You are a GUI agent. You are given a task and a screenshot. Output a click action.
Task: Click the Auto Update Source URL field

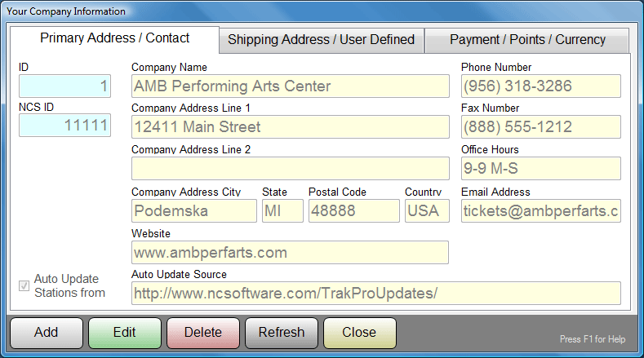point(375,294)
